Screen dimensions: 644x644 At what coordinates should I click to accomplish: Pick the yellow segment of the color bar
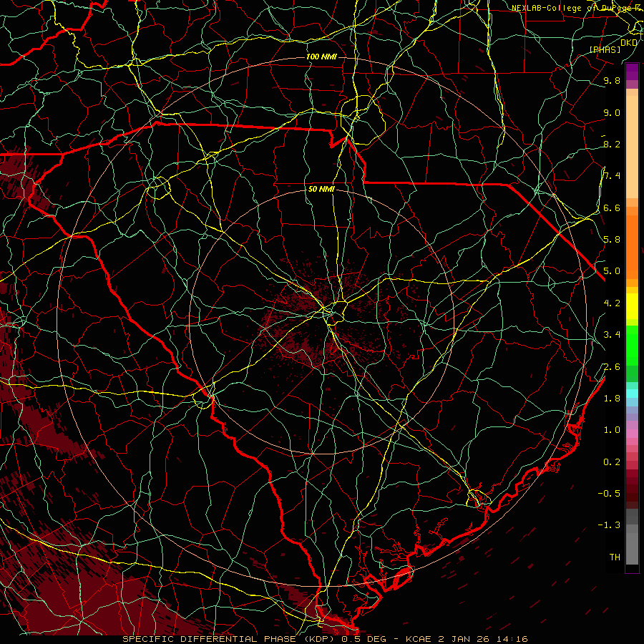(632, 306)
